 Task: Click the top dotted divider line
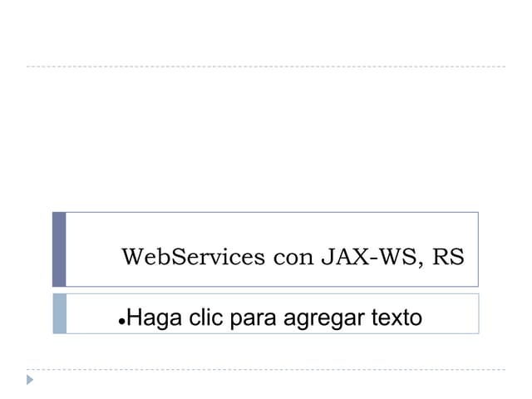pyautogui.click(x=266, y=66)
